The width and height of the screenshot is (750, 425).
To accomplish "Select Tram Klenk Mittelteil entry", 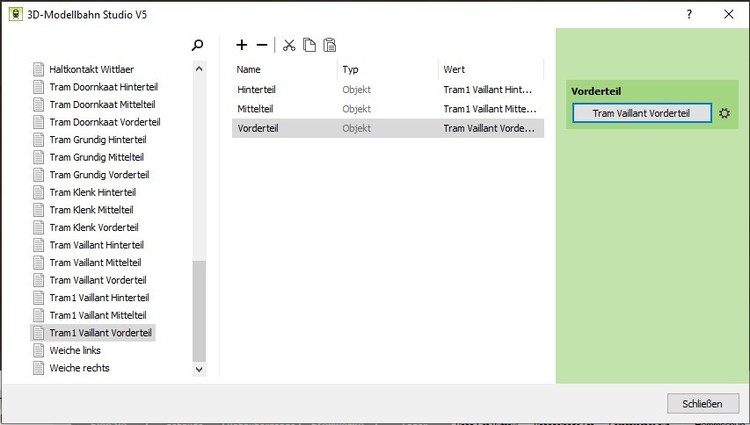I will pos(91,210).
